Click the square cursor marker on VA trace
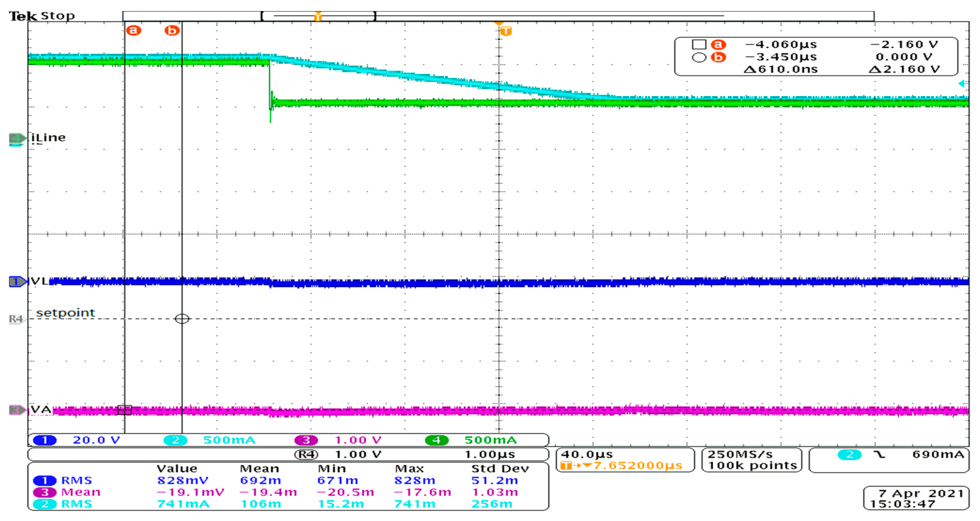 [x=124, y=410]
